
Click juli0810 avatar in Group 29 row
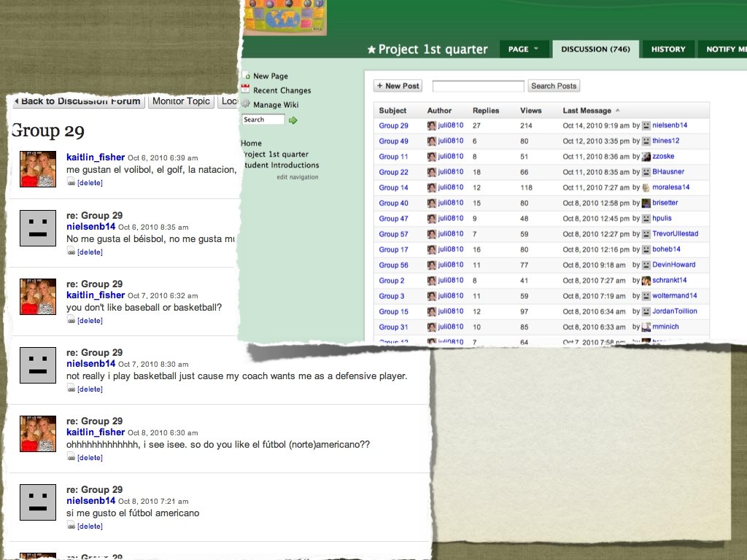coord(432,125)
